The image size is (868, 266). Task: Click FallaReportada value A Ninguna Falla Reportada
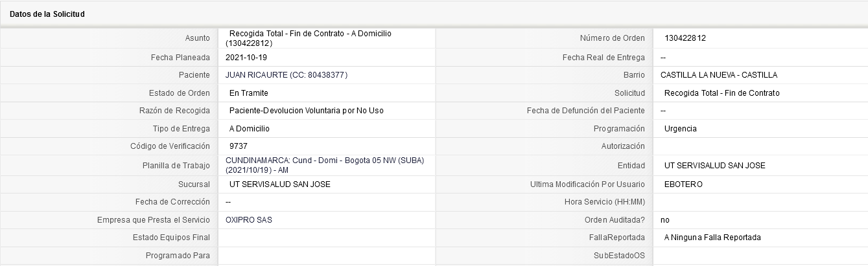(712, 238)
